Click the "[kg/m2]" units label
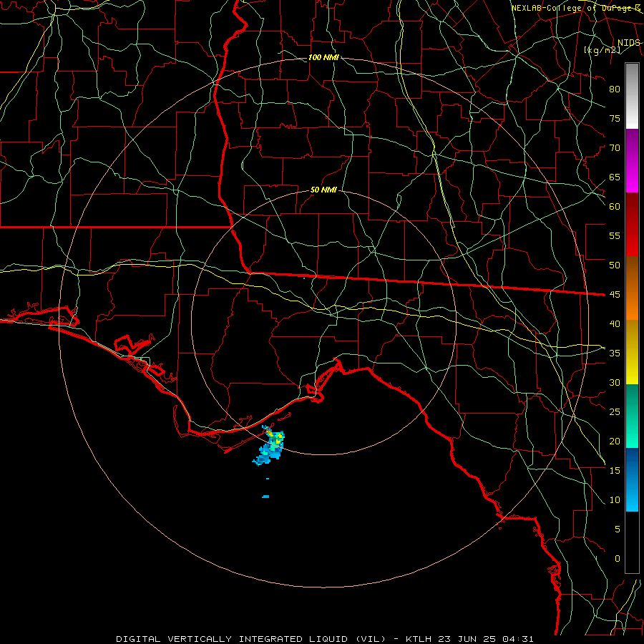 pyautogui.click(x=602, y=50)
